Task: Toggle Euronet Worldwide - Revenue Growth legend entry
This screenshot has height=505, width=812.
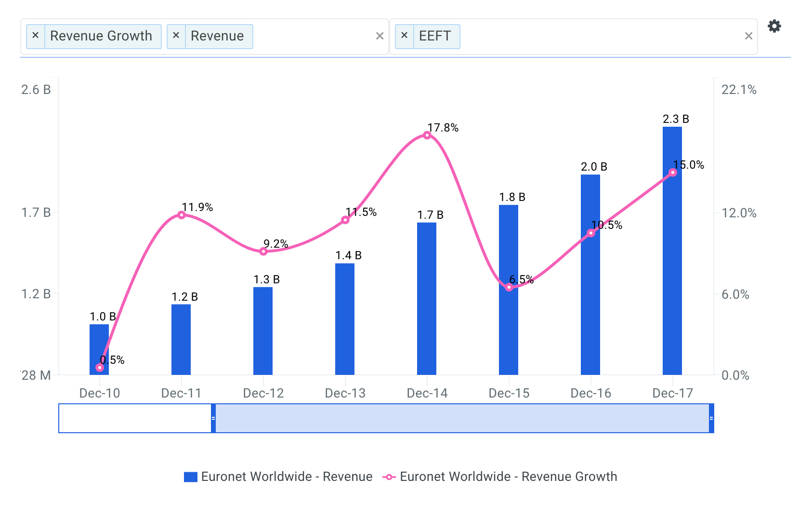Action: (499, 477)
